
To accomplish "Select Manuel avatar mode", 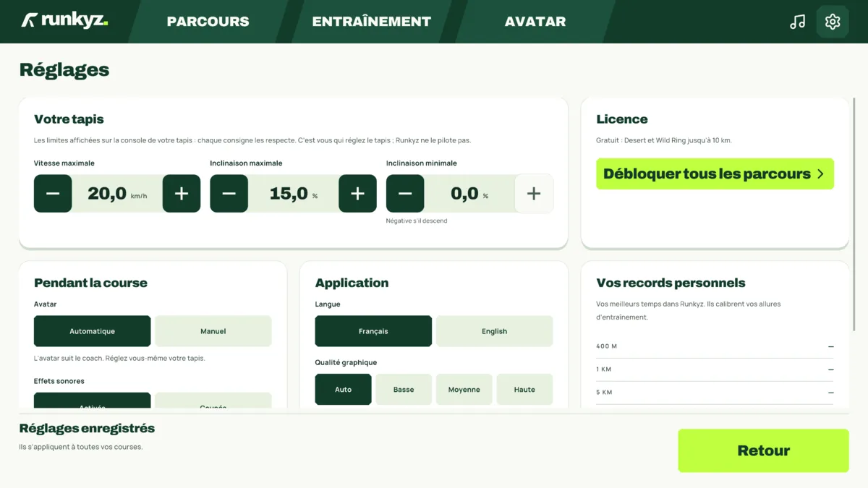I will [213, 331].
